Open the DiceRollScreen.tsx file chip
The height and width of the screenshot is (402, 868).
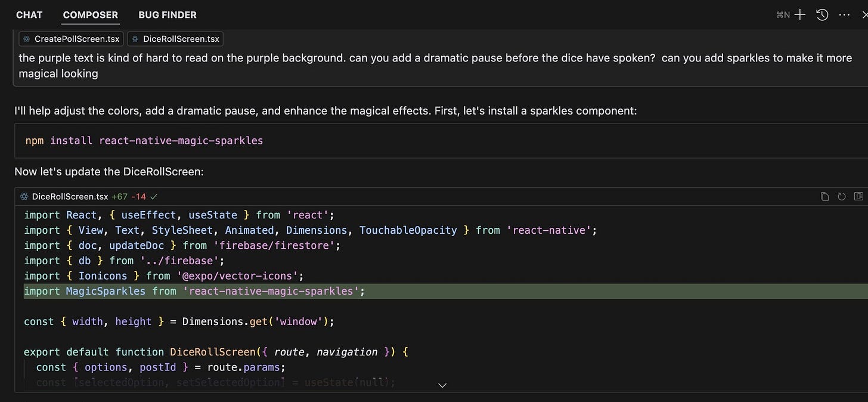tap(175, 39)
